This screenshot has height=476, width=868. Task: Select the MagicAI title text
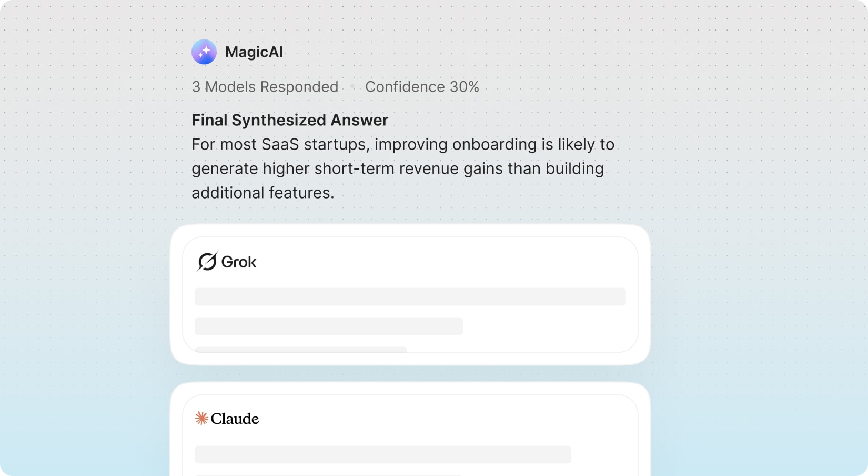point(254,52)
